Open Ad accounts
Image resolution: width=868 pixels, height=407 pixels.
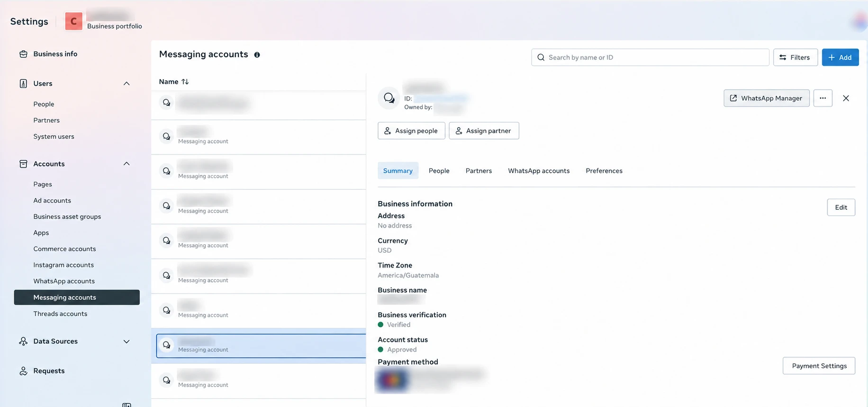pyautogui.click(x=52, y=201)
